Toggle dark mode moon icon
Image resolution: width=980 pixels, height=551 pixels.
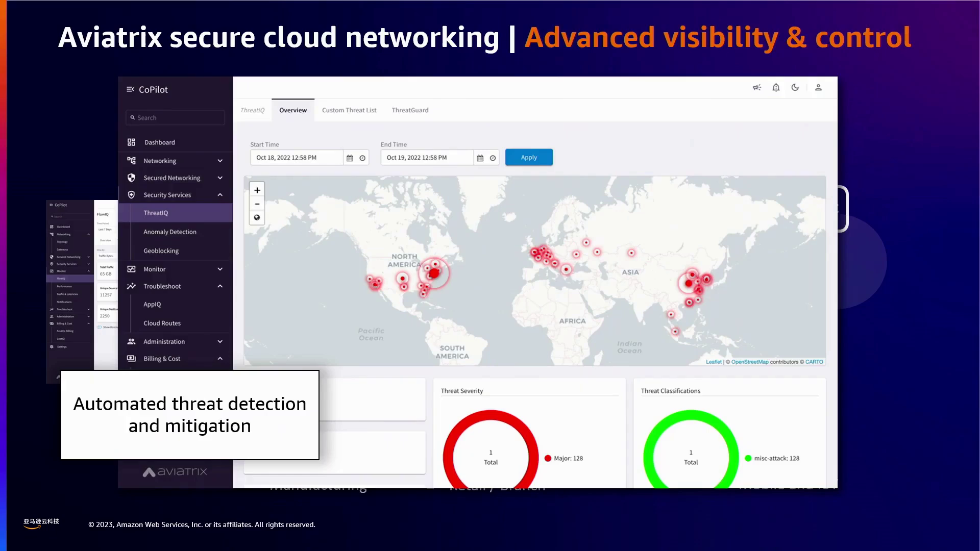(795, 88)
